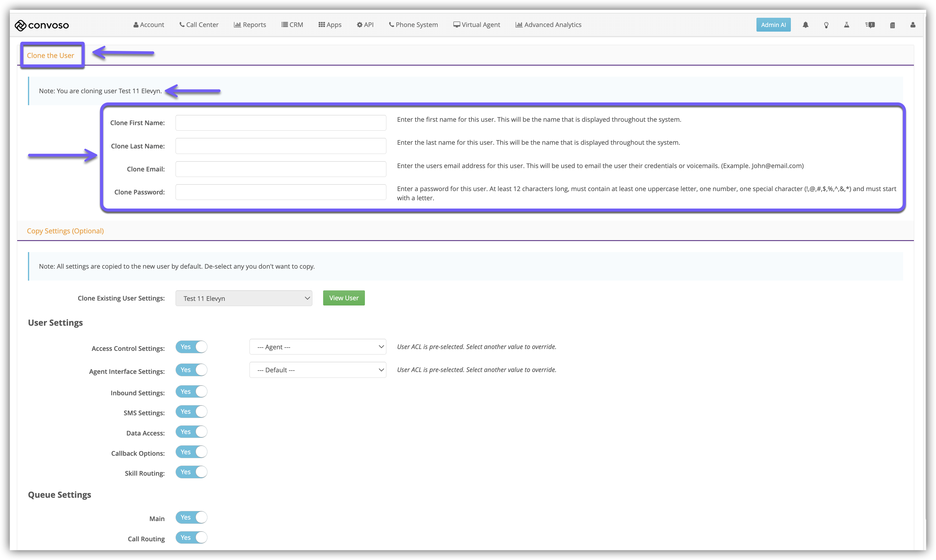Click the Copy Settings (Optional) heading
The image size is (936, 560).
65,231
